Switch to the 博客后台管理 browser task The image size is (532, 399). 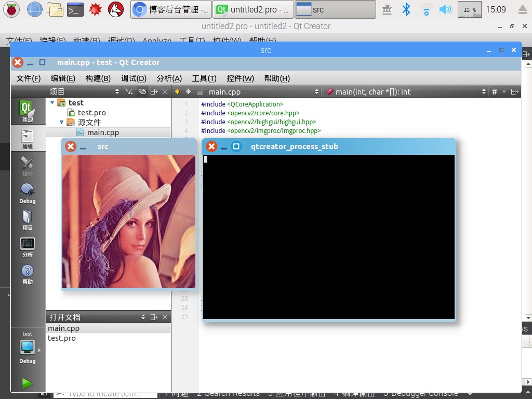pos(171,9)
